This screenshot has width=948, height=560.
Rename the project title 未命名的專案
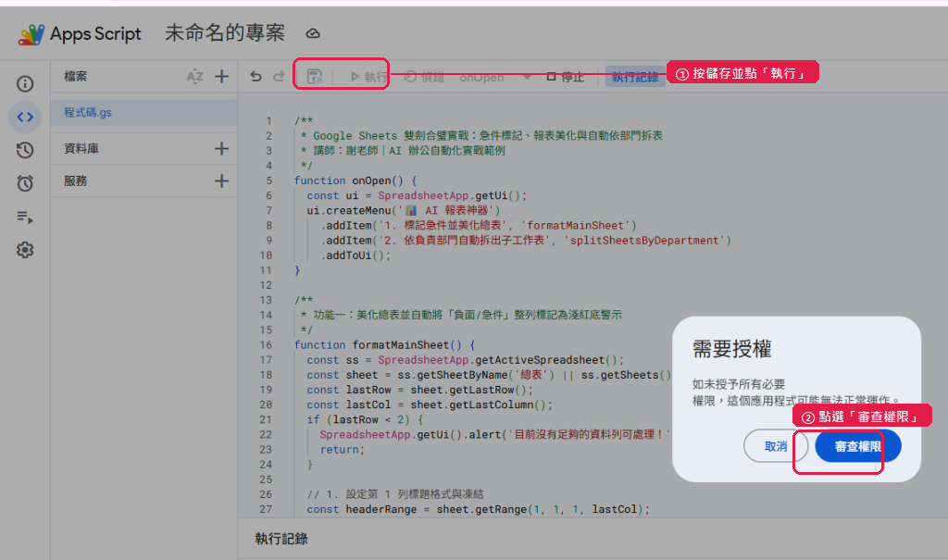click(x=225, y=33)
